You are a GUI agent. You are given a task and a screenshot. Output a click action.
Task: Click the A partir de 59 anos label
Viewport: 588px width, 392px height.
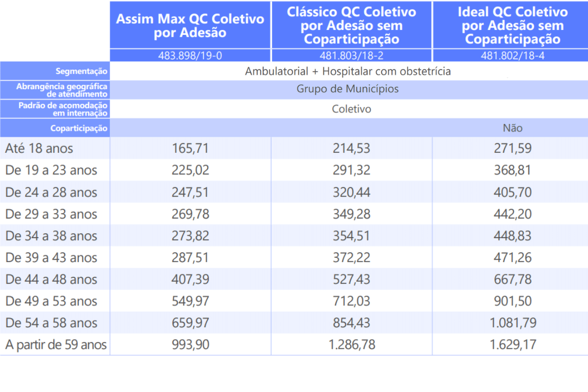pyautogui.click(x=55, y=344)
